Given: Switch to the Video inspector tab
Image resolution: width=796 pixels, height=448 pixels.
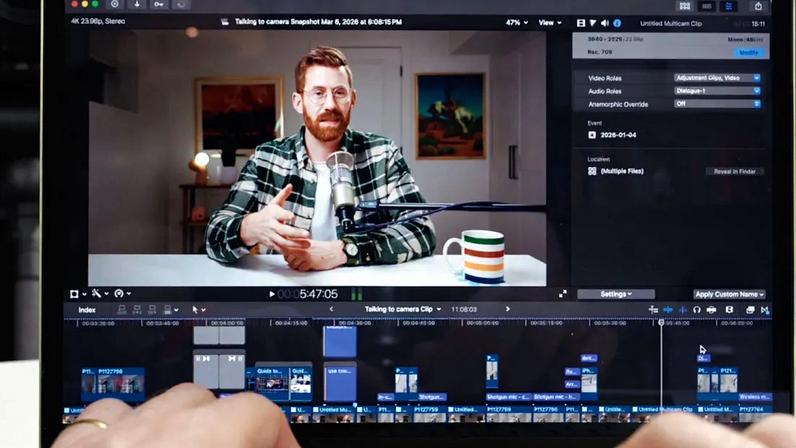Looking at the screenshot, I should click(x=581, y=23).
